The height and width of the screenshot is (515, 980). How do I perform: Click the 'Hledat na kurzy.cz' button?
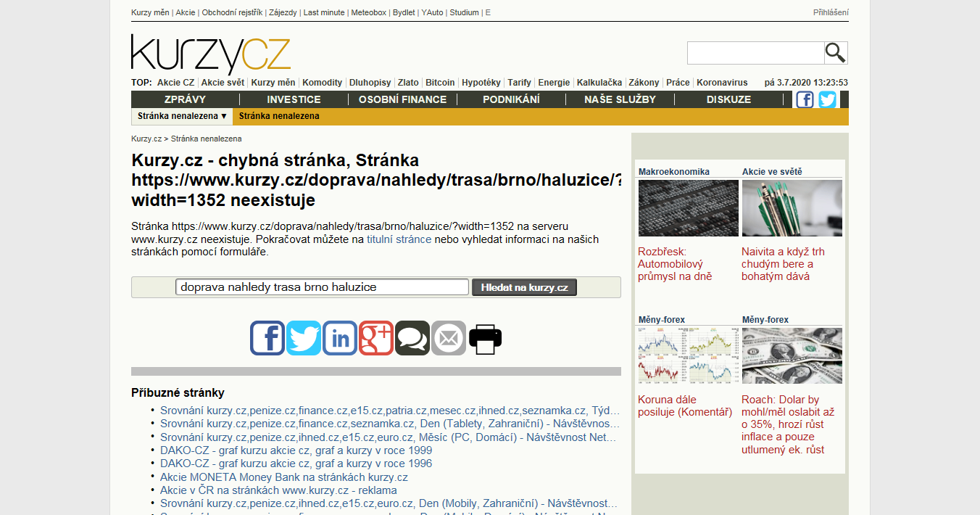[x=525, y=287]
